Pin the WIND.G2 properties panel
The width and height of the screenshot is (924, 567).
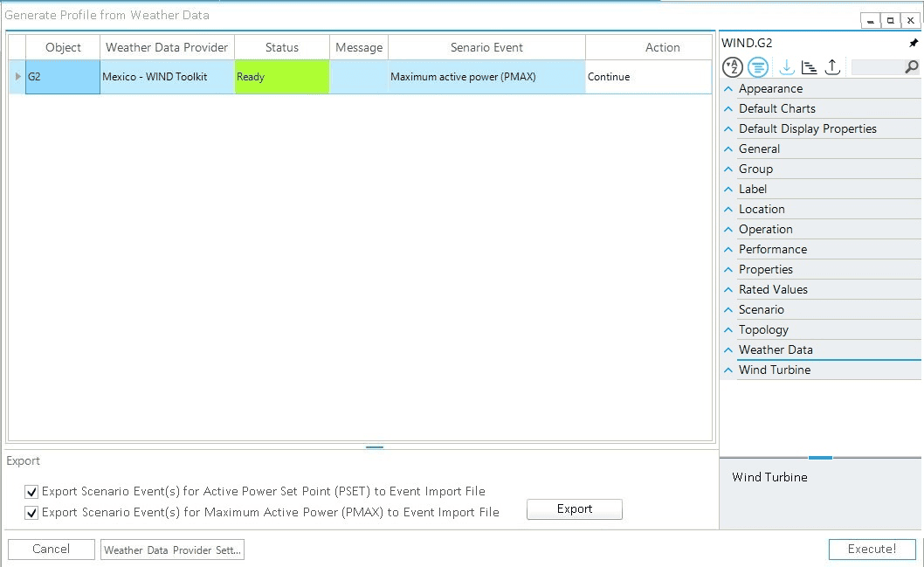(913, 42)
